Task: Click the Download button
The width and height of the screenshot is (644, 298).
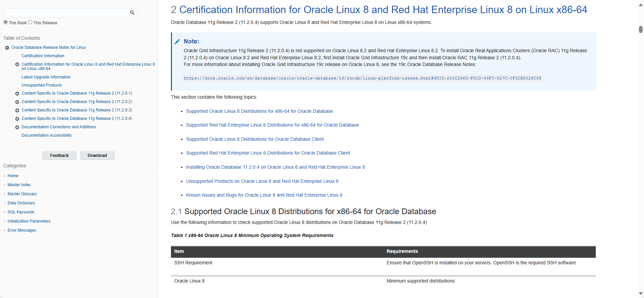Action: click(97, 156)
